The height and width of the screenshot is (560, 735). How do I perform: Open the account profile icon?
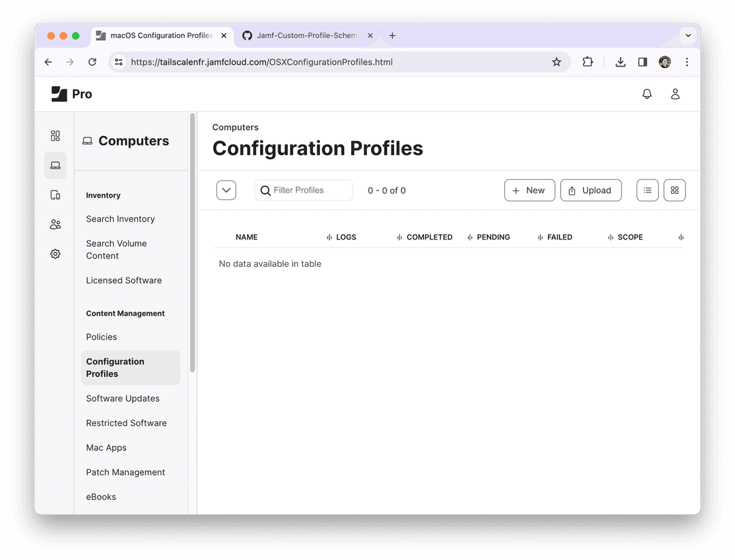coord(675,94)
